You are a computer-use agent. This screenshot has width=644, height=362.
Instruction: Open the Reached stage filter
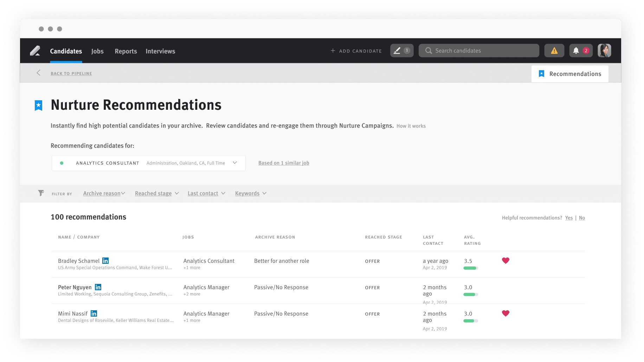click(157, 193)
